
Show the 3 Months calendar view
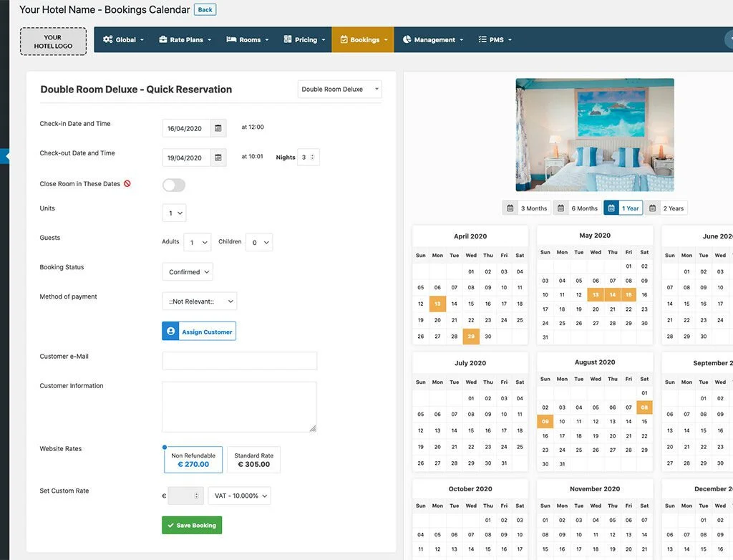(x=525, y=208)
